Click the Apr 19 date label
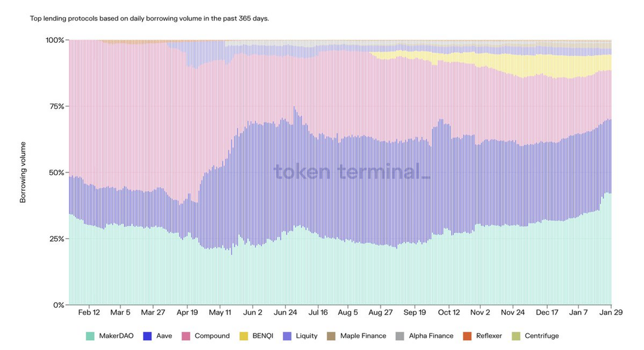Screen dimensions: 644x350 coord(187,312)
